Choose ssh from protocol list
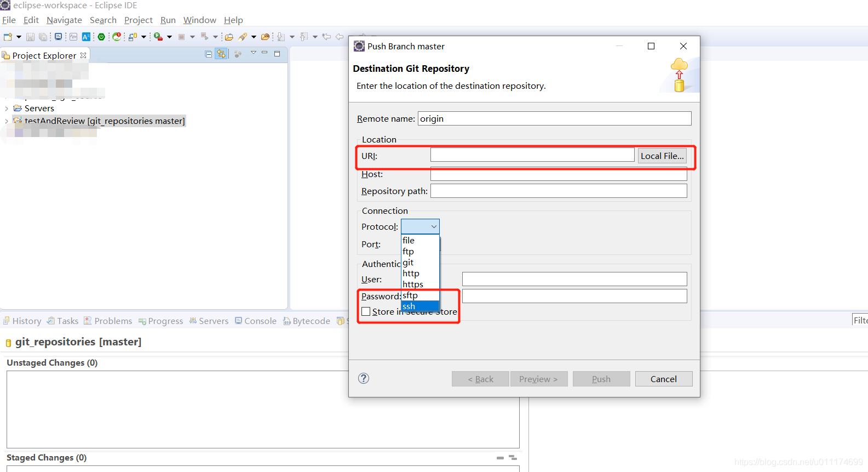The height and width of the screenshot is (472, 868). pyautogui.click(x=420, y=306)
